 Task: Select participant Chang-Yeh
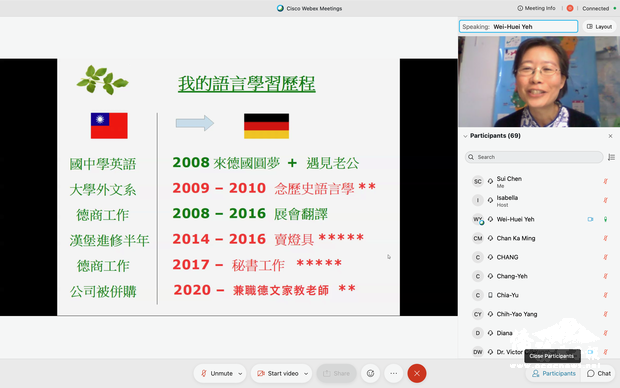coord(539,276)
